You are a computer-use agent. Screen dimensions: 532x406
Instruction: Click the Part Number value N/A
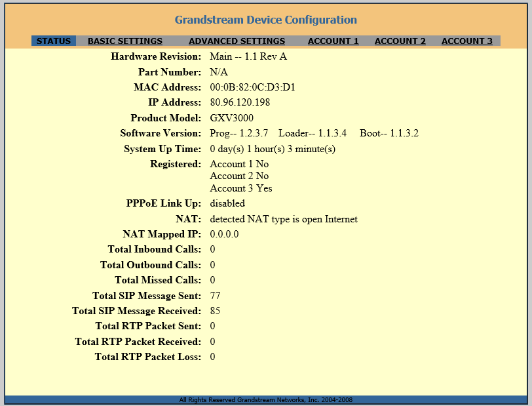219,72
